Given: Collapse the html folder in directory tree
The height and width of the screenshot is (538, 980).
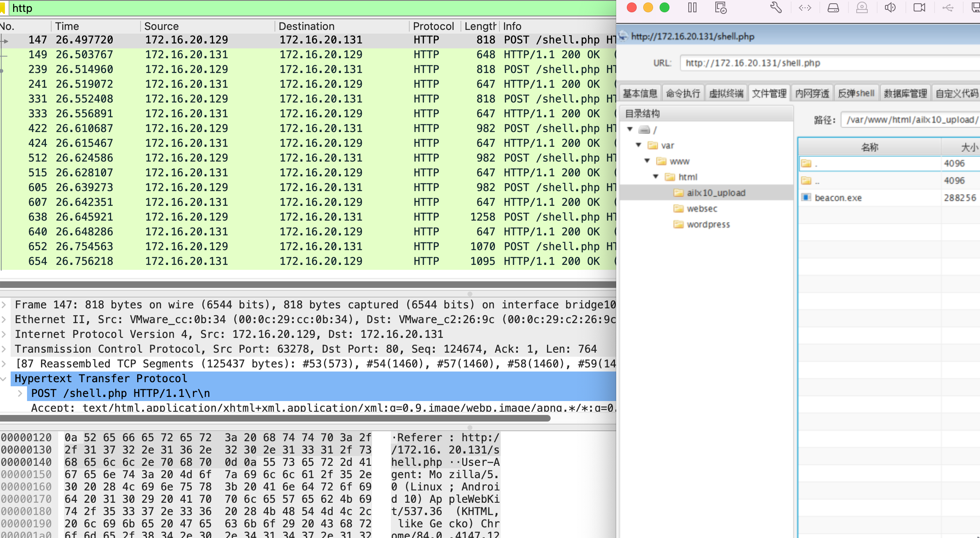Looking at the screenshot, I should pyautogui.click(x=656, y=177).
